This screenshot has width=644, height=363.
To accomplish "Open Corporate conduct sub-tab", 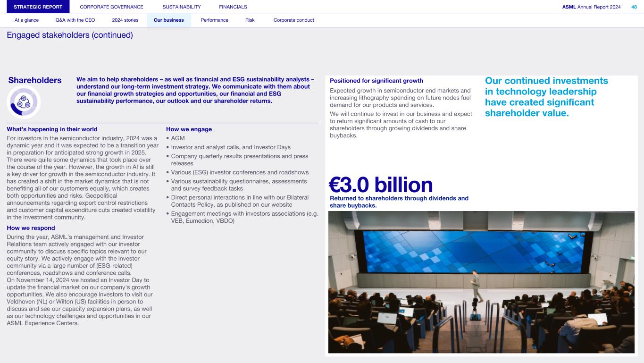I will click(x=293, y=20).
